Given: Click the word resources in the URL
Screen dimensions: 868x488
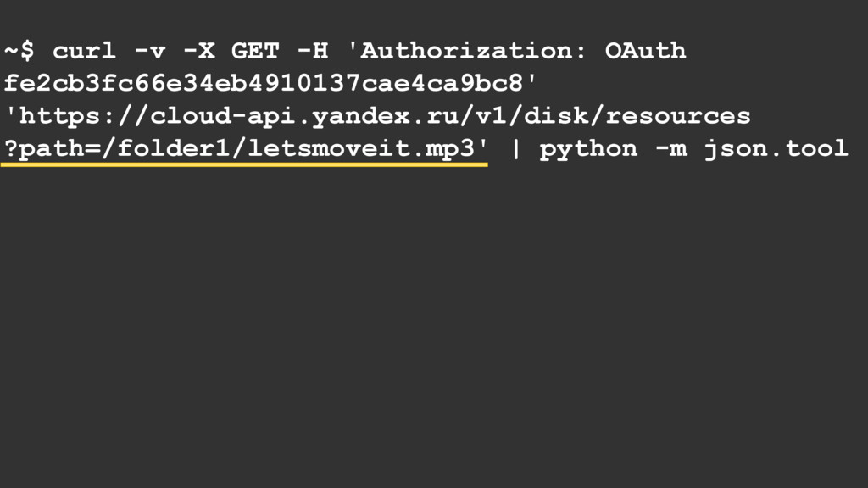Looking at the screenshot, I should [x=678, y=116].
